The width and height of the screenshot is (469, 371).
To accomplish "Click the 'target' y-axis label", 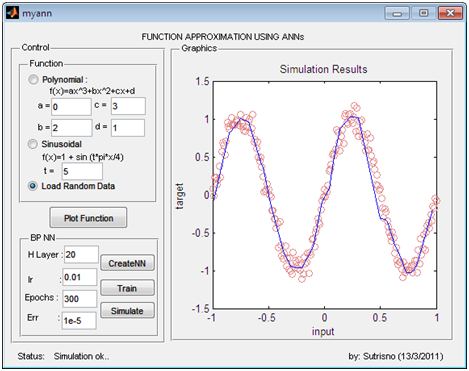I will pyautogui.click(x=179, y=196).
